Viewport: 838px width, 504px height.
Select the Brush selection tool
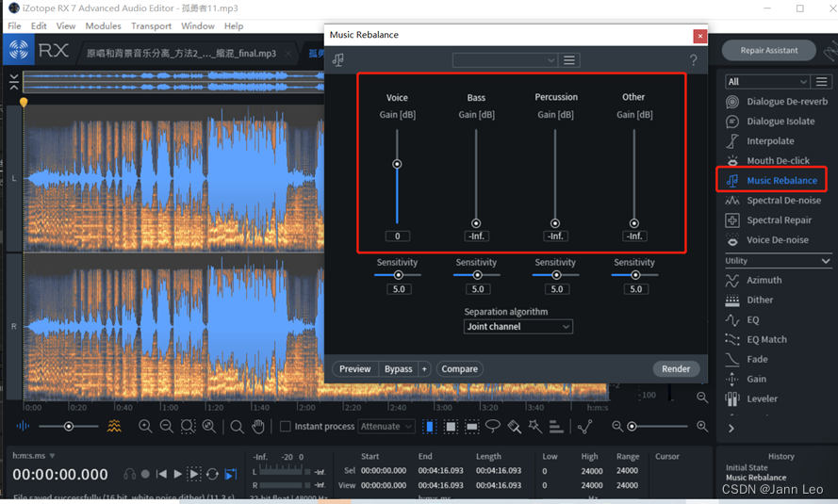(x=514, y=427)
